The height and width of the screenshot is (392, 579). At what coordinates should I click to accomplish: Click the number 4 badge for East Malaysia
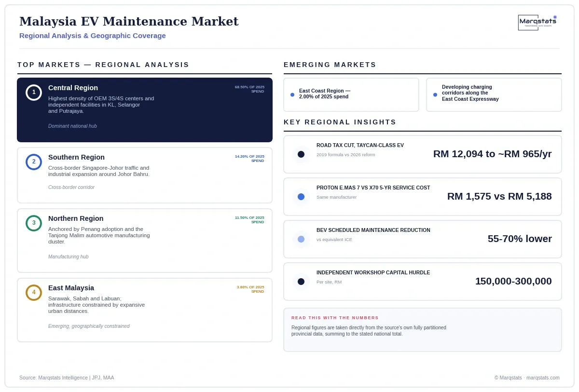(34, 293)
